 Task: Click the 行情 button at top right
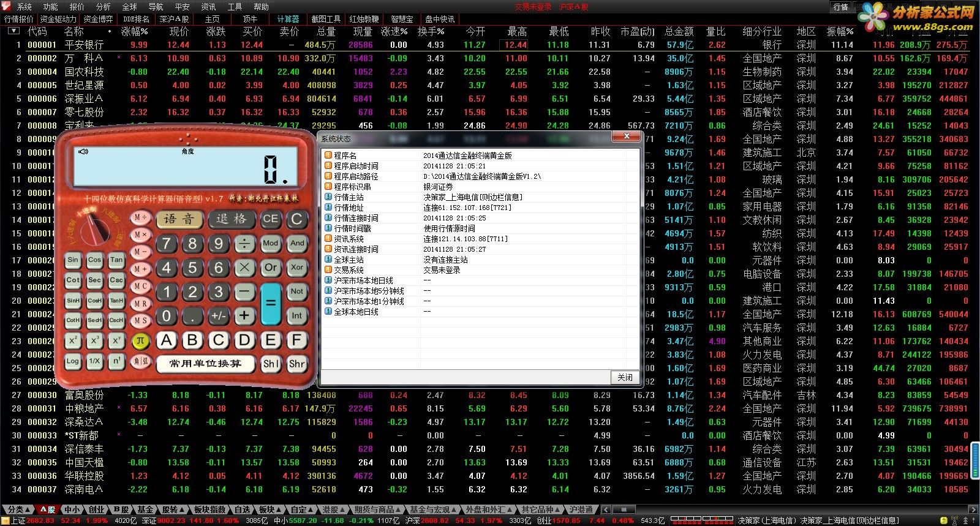(841, 7)
